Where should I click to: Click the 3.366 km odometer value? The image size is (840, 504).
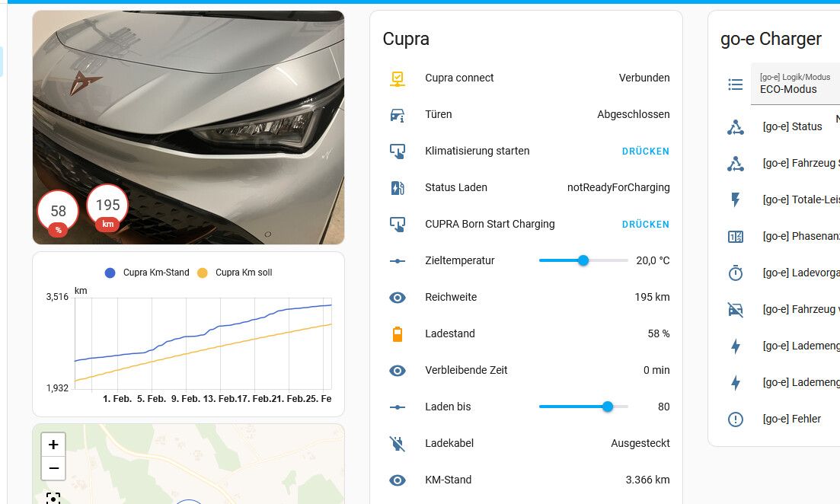coord(647,480)
